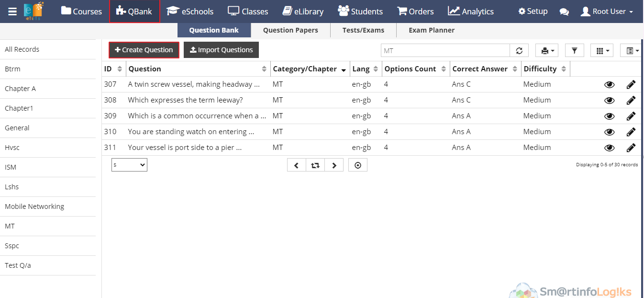Select the Test Q/a category

48,265
